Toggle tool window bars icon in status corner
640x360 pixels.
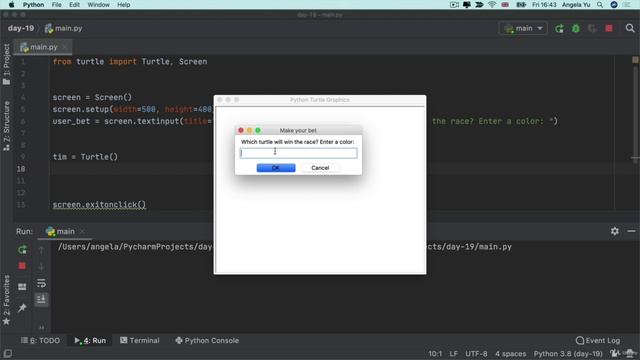[x=7, y=353]
